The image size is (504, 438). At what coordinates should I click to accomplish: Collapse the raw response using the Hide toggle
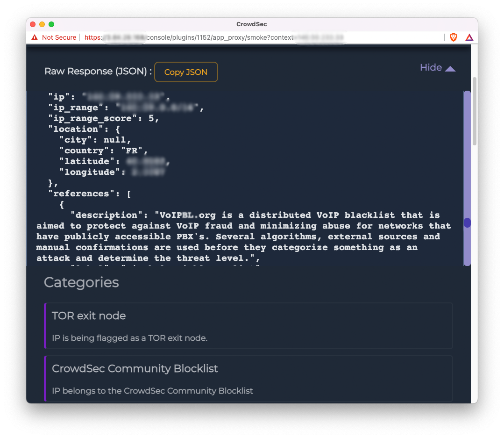430,67
